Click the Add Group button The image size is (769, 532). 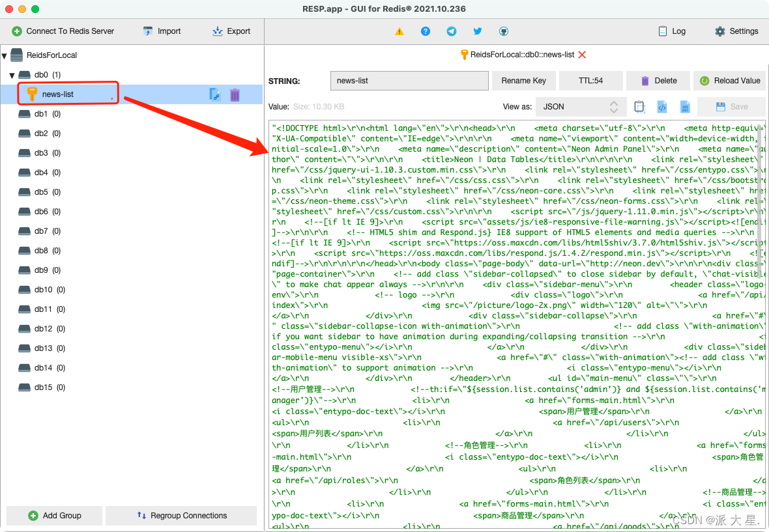[x=55, y=515]
